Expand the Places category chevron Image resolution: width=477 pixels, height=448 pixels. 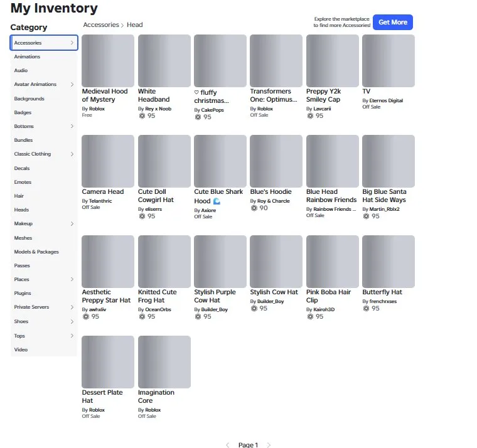pyautogui.click(x=72, y=279)
